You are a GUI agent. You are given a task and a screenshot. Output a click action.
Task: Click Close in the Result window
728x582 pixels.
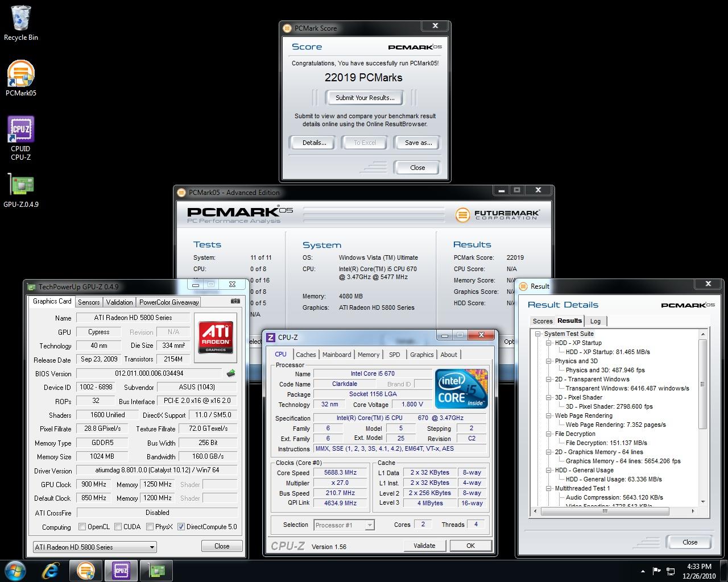click(689, 542)
